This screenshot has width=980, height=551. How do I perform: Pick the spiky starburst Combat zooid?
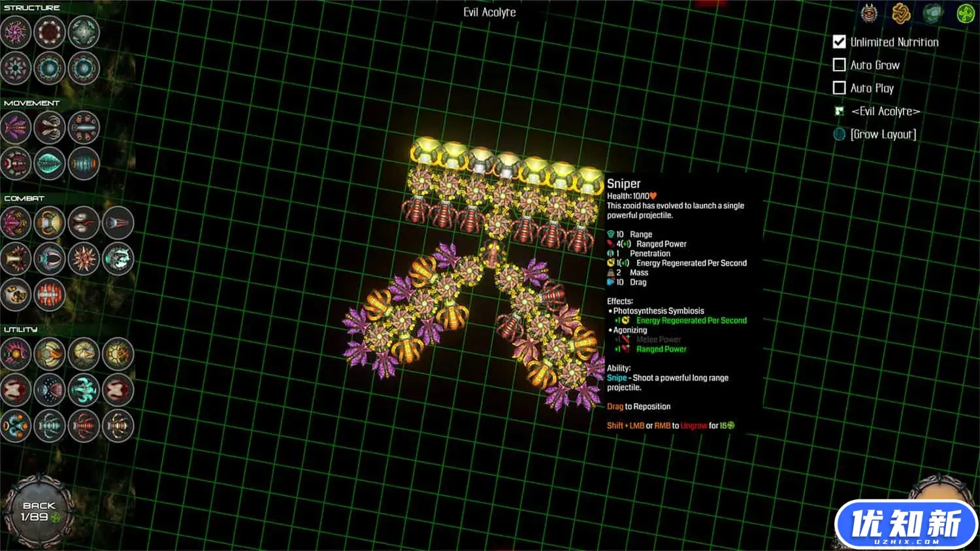click(84, 259)
